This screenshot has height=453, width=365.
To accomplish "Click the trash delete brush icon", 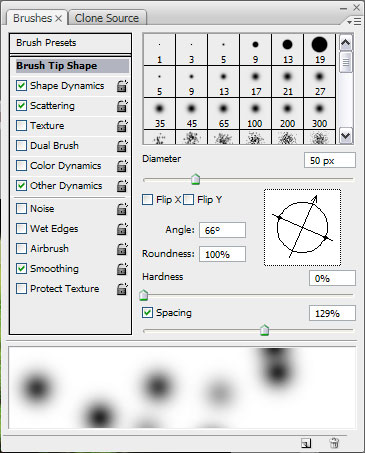I will pos(334,443).
